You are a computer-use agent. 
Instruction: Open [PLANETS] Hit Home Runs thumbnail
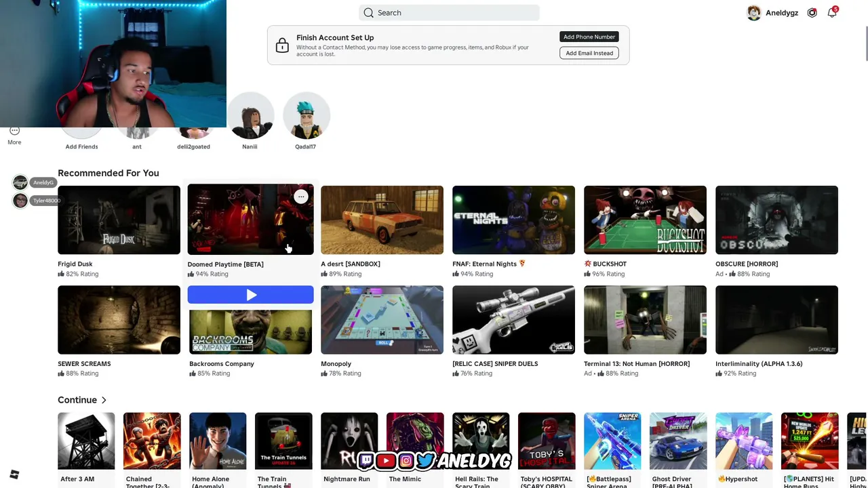click(810, 441)
